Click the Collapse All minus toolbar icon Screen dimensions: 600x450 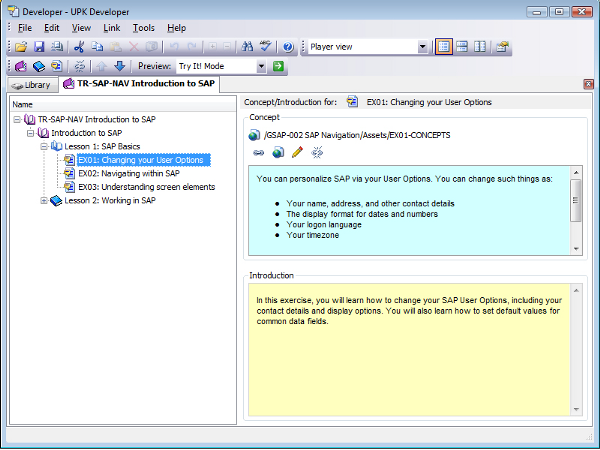pos(227,47)
